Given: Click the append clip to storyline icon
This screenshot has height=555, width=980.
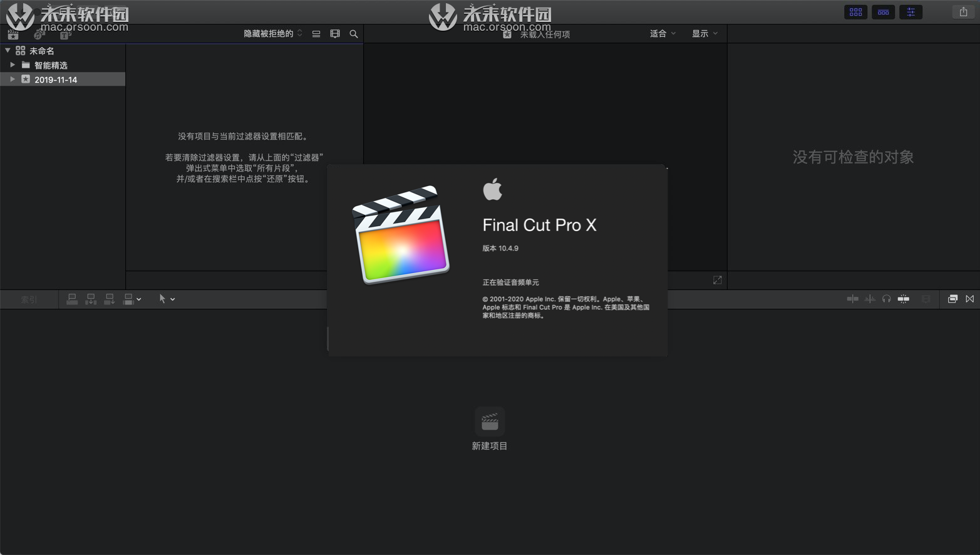Looking at the screenshot, I should pos(110,299).
